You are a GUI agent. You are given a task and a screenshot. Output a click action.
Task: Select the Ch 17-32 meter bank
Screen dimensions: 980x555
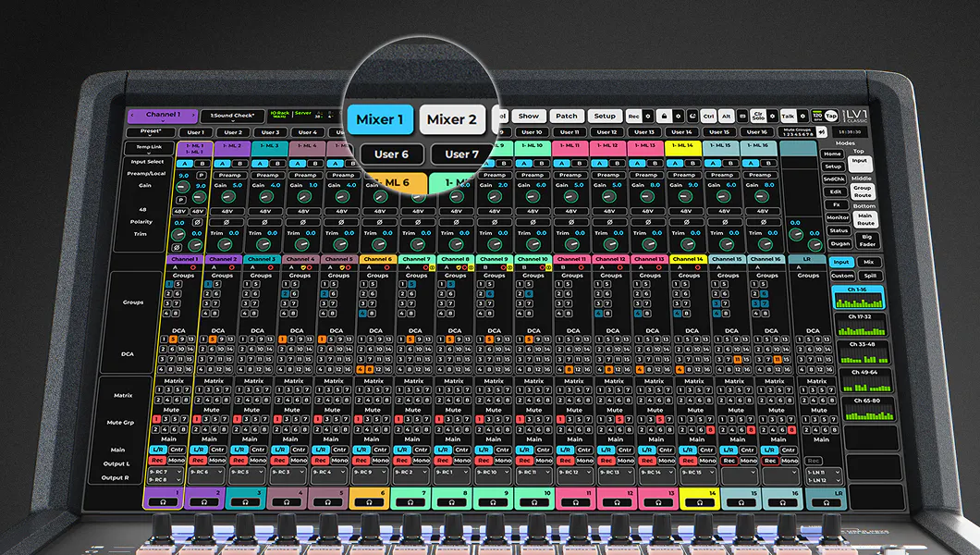[x=861, y=325]
